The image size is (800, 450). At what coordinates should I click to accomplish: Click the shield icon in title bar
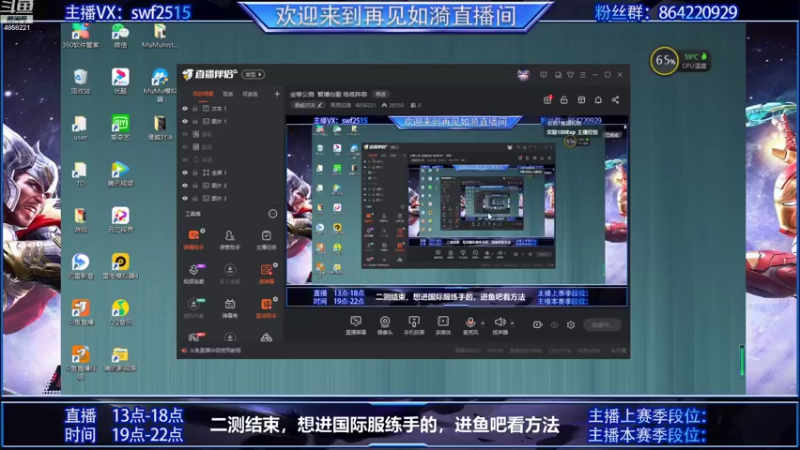[x=543, y=74]
